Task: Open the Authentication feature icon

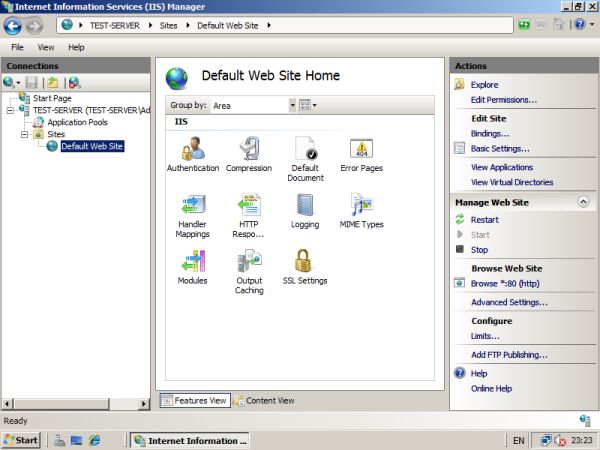Action: point(193,155)
